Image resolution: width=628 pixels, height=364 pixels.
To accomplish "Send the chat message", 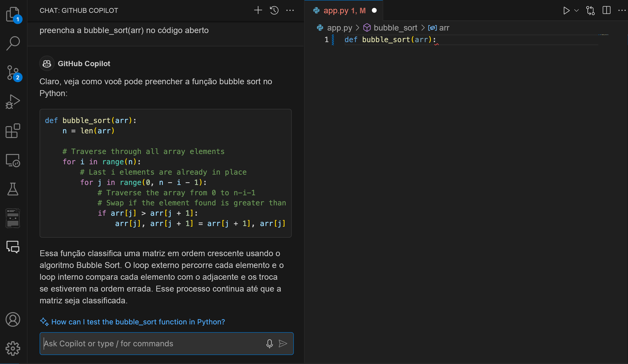I will (283, 344).
